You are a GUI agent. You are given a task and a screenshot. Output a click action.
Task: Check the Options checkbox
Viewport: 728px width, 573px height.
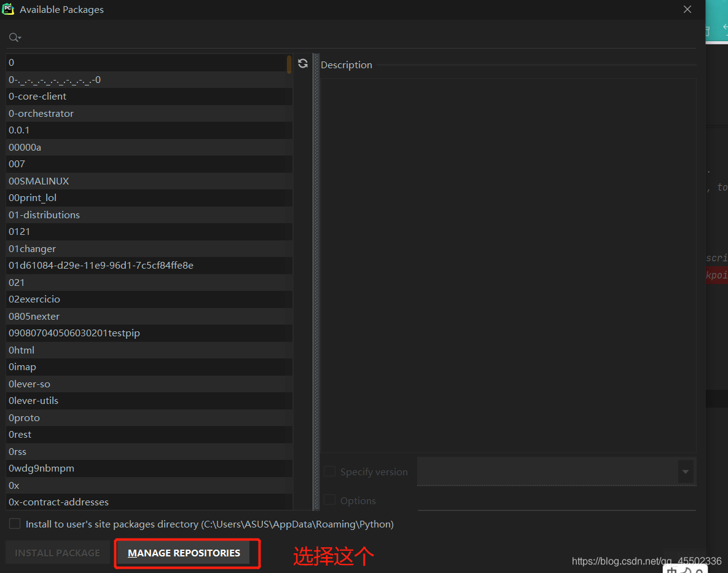[329, 500]
